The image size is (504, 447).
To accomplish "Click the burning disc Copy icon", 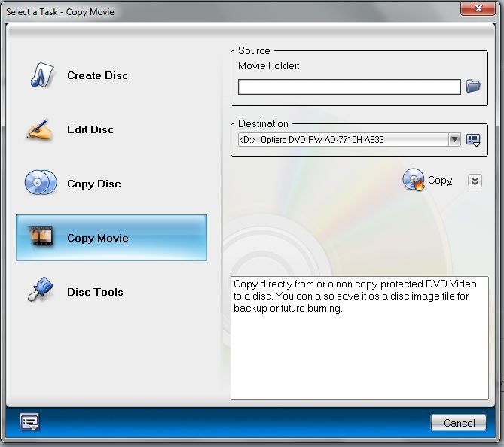I will point(414,180).
